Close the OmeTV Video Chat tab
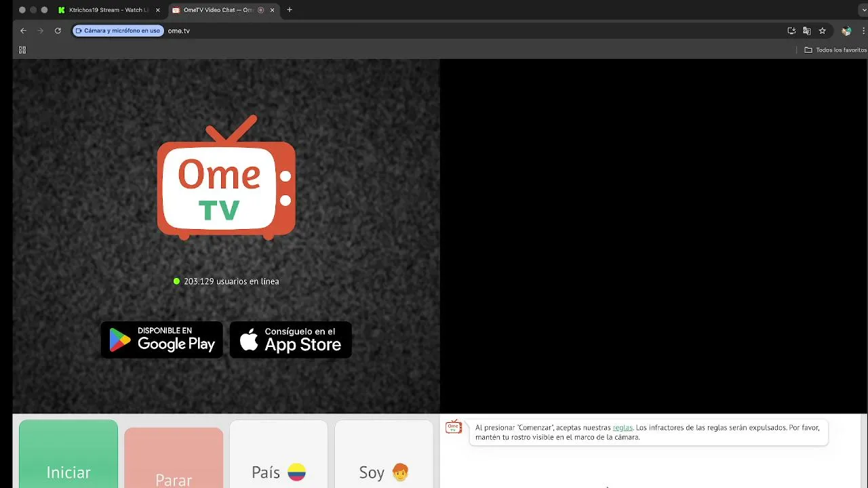This screenshot has height=488, width=868. coord(273,10)
